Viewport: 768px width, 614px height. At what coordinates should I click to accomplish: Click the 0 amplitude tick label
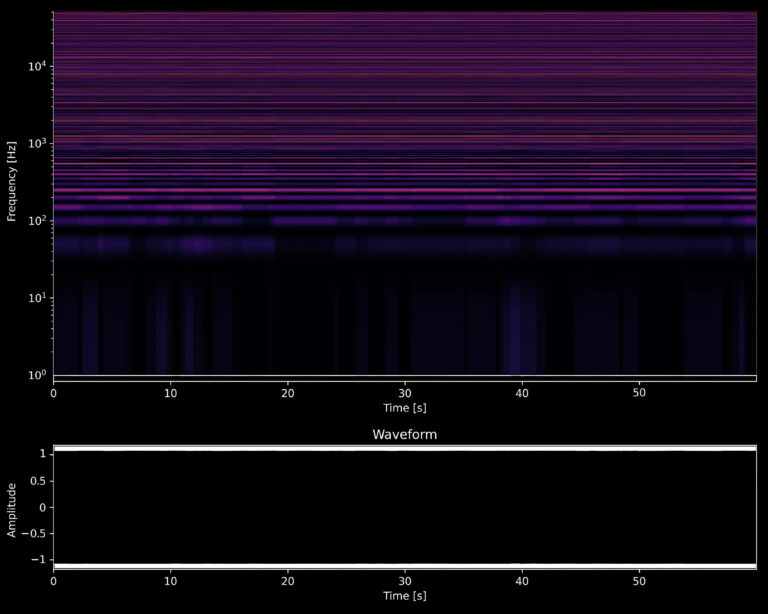[42, 507]
